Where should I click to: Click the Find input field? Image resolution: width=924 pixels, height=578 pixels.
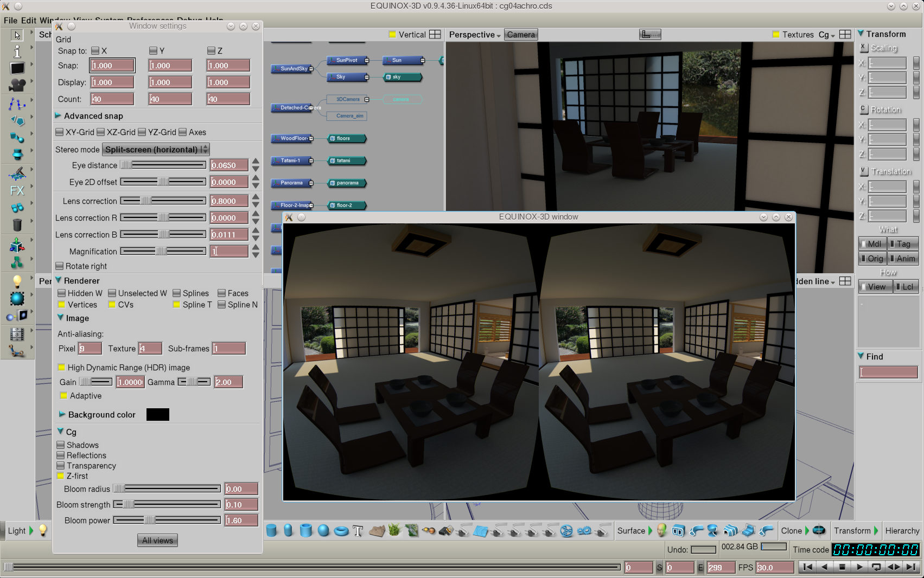coord(888,372)
